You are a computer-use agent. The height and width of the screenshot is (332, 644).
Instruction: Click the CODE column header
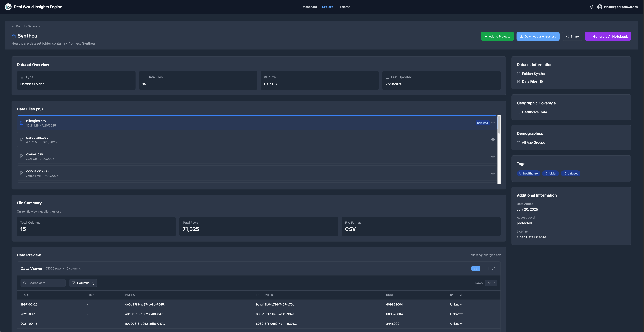coord(390,295)
